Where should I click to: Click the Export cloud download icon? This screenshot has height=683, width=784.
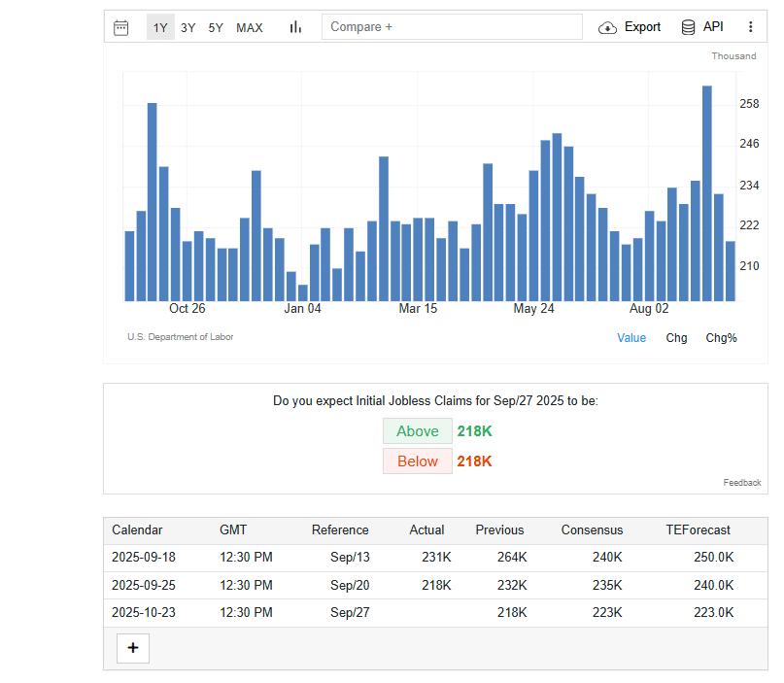coord(607,28)
